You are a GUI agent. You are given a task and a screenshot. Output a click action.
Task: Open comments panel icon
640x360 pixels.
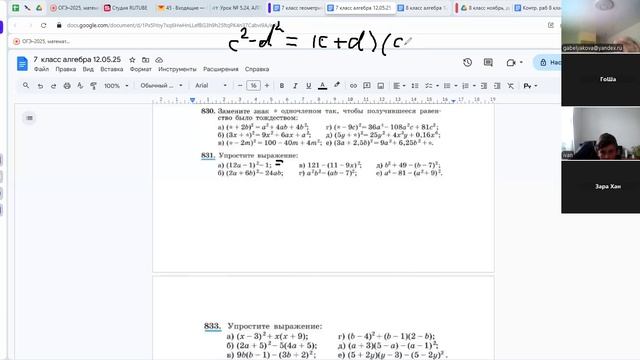(x=488, y=62)
